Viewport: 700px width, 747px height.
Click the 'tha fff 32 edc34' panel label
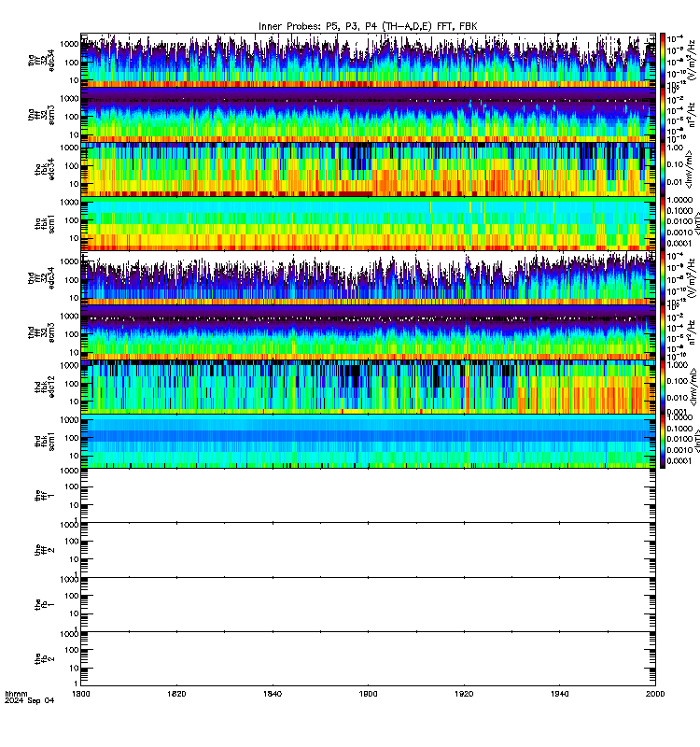[x=41, y=60]
